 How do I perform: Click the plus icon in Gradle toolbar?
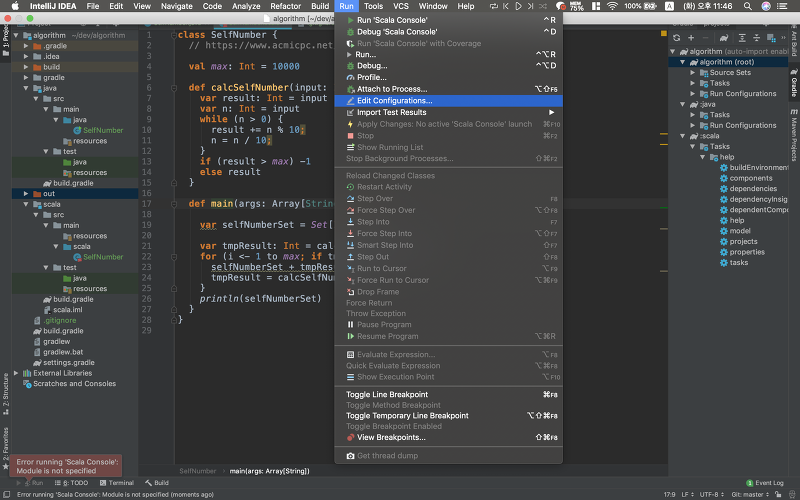pos(691,38)
